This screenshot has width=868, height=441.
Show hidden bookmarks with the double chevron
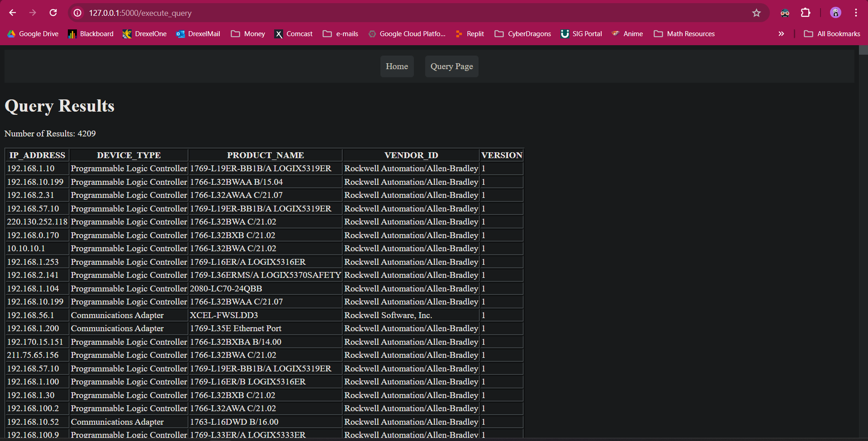781,34
